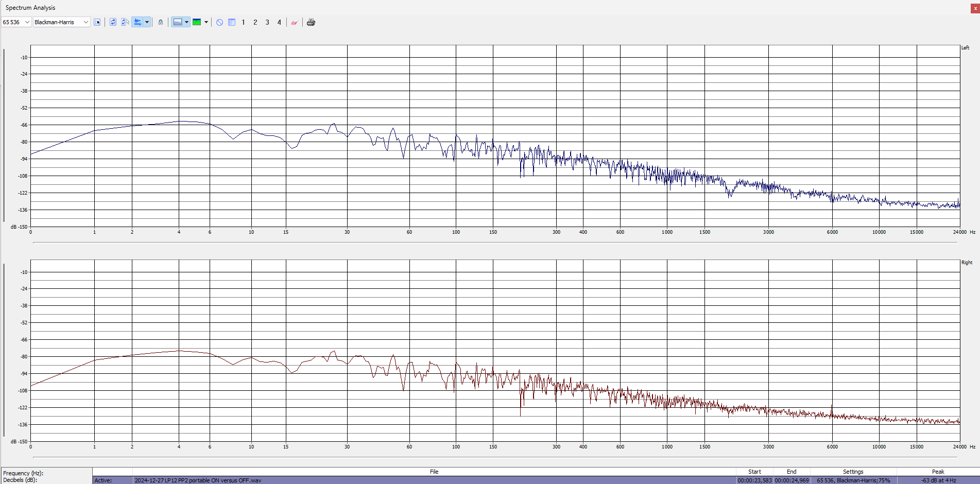Expand the Blackman-Harris window type dropdown

click(x=85, y=22)
